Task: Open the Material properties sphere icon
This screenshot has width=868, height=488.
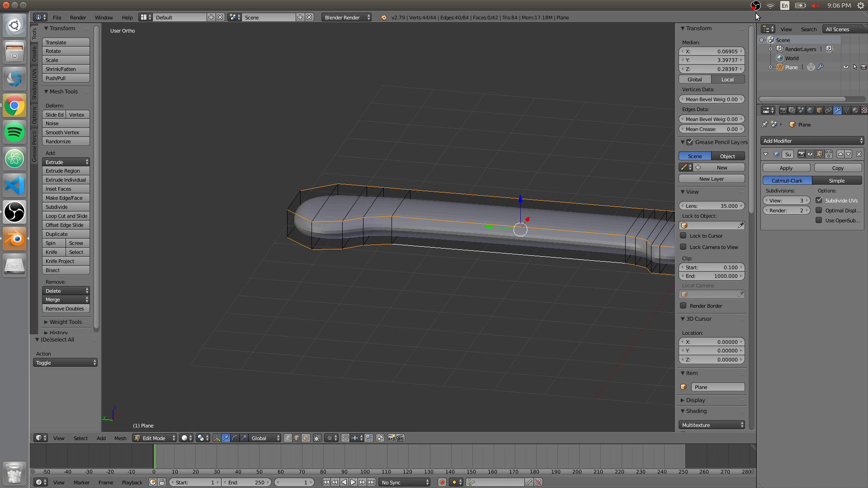Action: click(x=855, y=110)
